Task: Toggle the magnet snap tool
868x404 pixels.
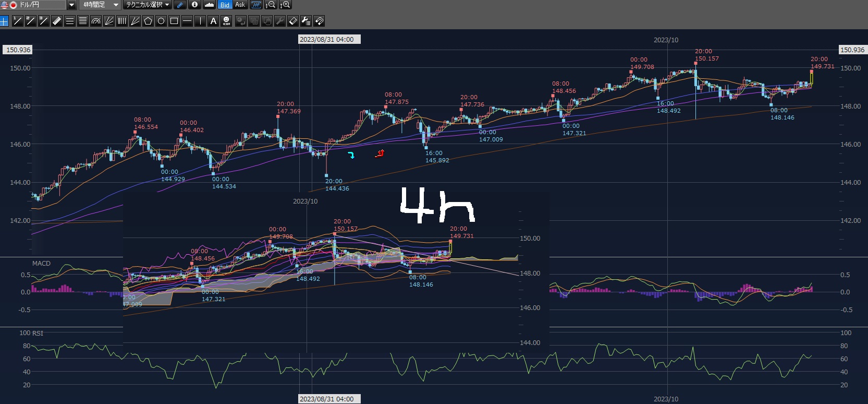Action: point(319,21)
